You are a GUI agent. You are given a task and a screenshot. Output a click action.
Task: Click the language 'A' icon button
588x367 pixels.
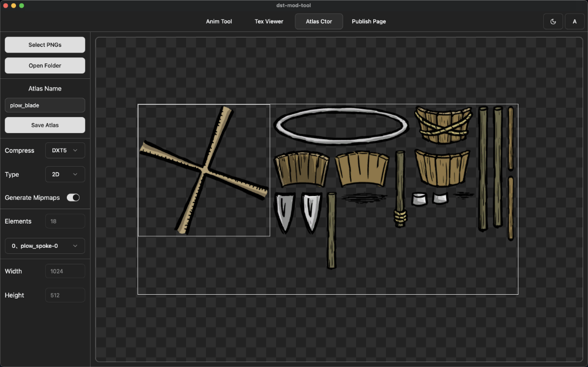click(x=574, y=22)
